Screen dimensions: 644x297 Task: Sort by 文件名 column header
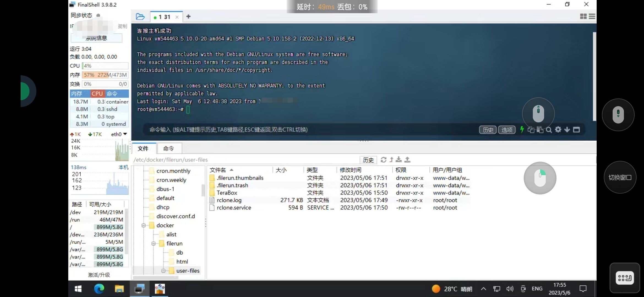[239, 170]
